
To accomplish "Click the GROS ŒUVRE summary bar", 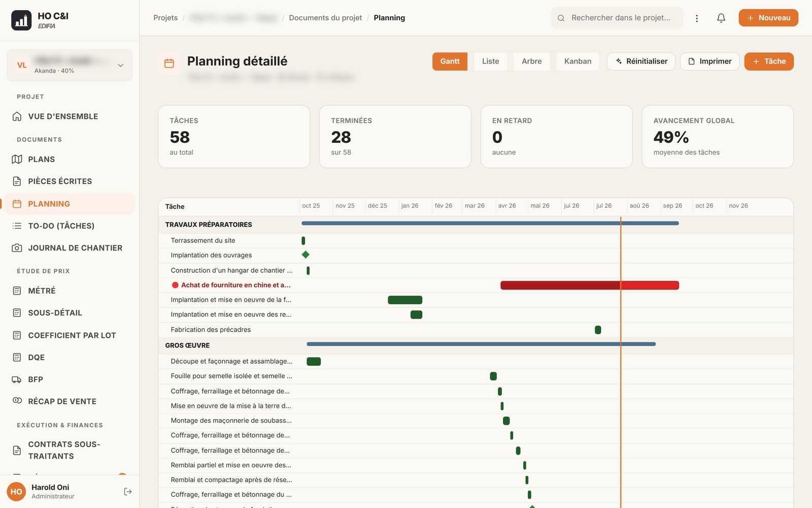I will click(481, 344).
